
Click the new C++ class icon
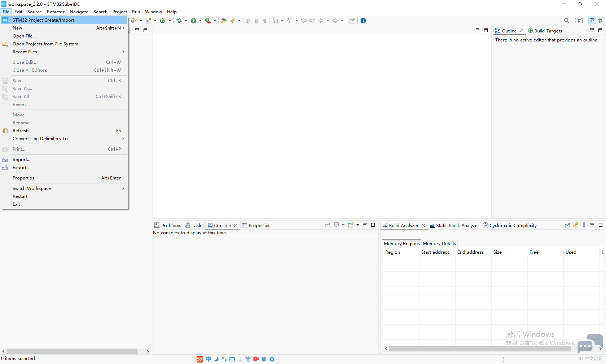[163, 21]
